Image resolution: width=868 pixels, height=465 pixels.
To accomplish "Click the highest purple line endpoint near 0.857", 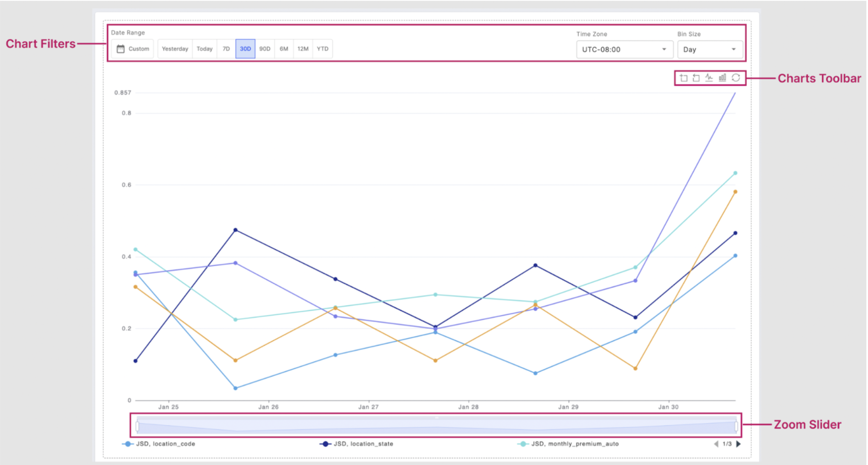I will 735,93.
